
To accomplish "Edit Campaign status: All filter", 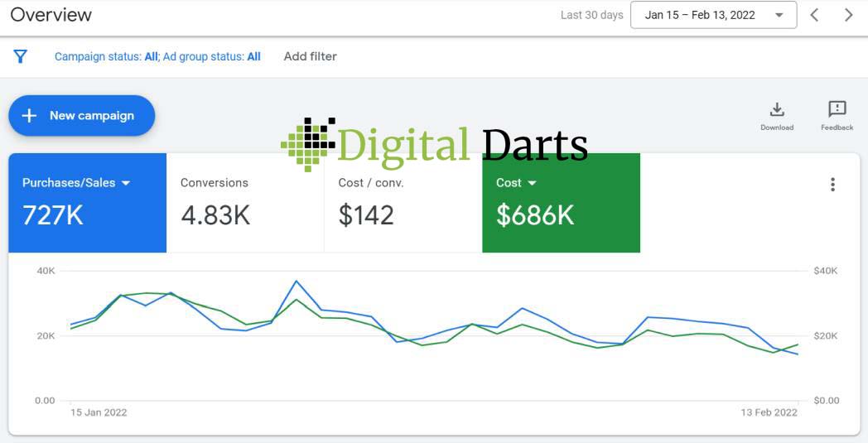I will (106, 56).
